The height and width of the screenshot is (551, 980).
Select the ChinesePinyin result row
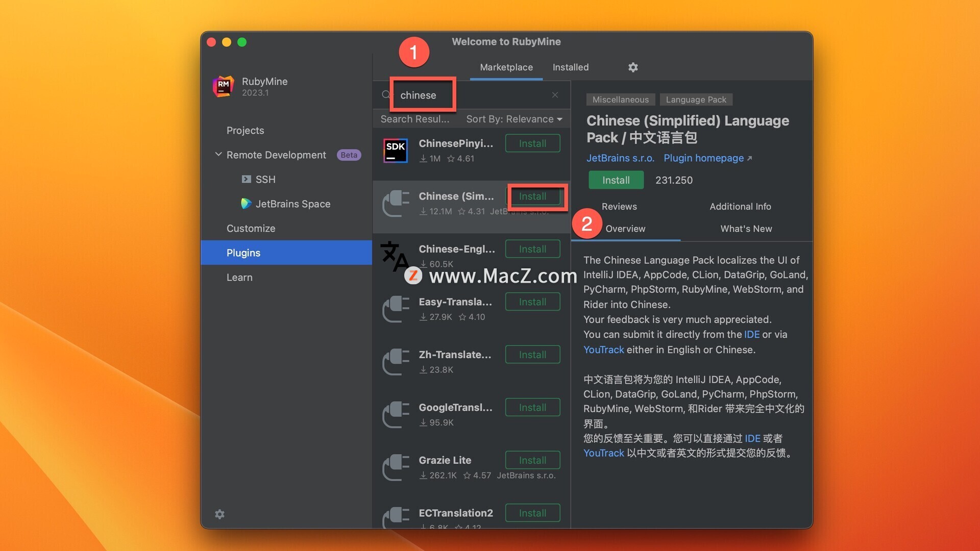472,154
